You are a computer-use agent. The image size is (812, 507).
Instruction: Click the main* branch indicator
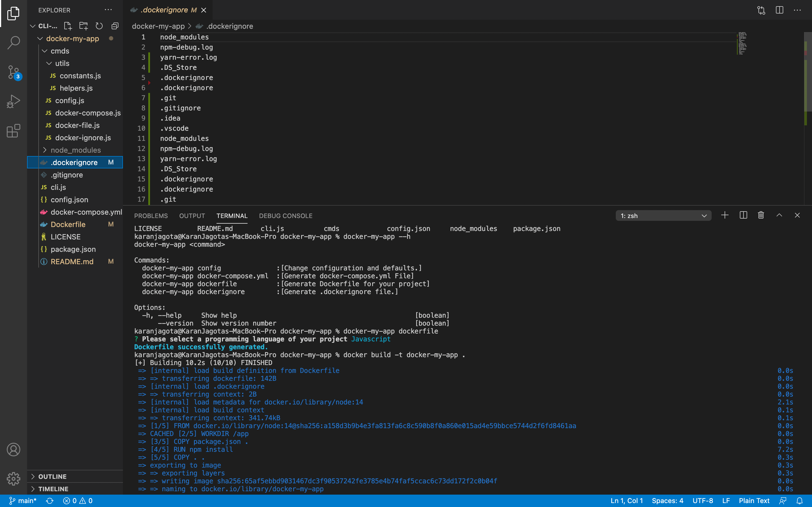23,501
